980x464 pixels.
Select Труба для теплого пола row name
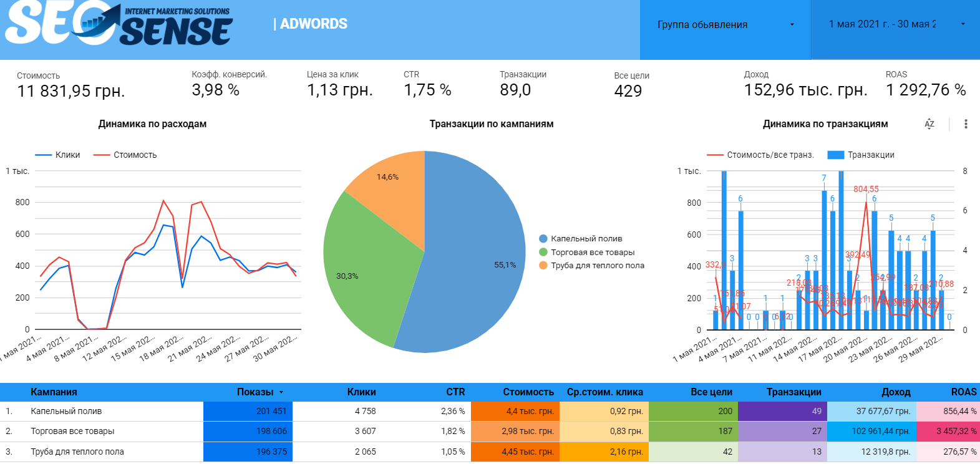tap(77, 452)
